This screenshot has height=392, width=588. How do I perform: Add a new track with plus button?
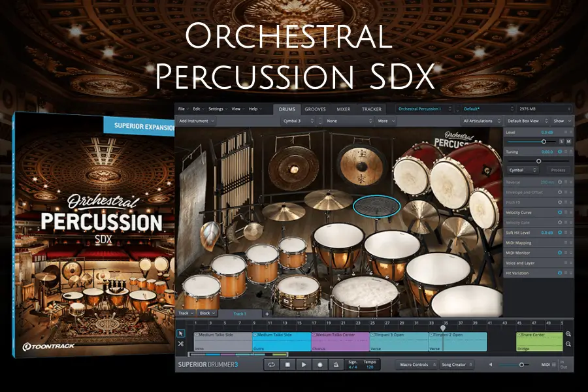pyautogui.click(x=267, y=314)
